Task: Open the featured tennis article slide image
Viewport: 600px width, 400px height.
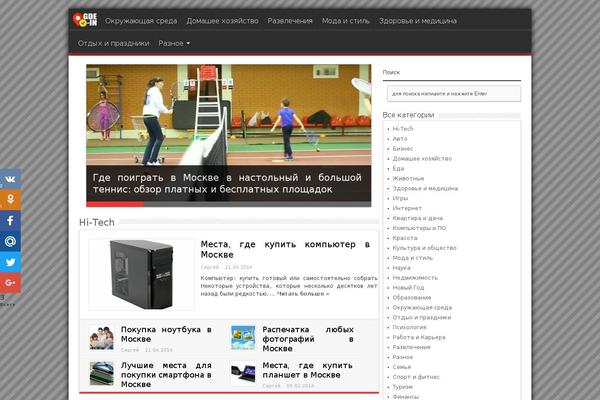Action: [228, 115]
